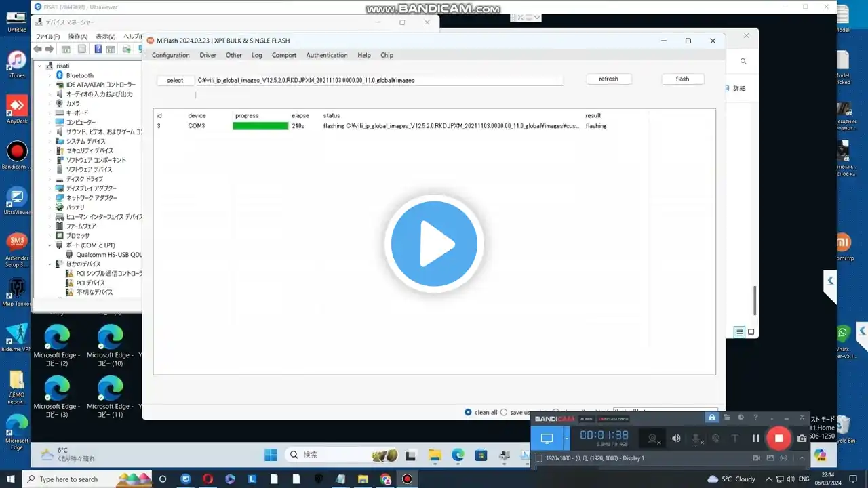Select the PCI デバイス entry in Device Manager
Screen dimensions: 868x488
[x=85, y=283]
